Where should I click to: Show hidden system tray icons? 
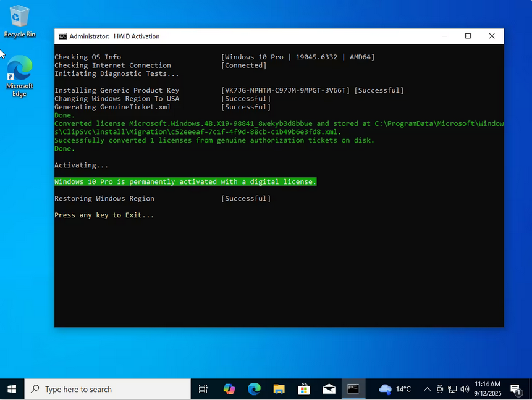tap(427, 389)
